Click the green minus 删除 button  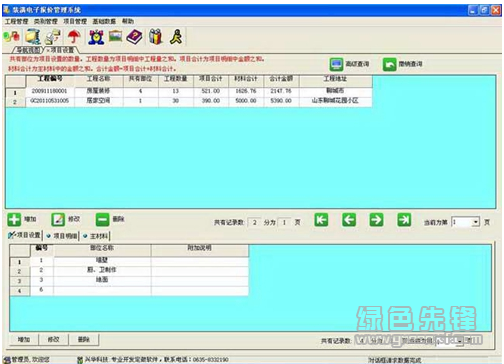pos(110,220)
